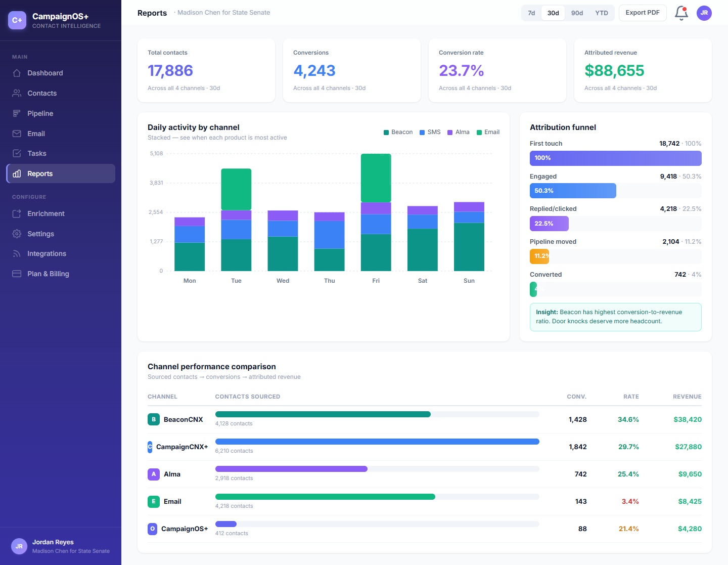
Task: Open the Pipeline page
Action: point(61,113)
